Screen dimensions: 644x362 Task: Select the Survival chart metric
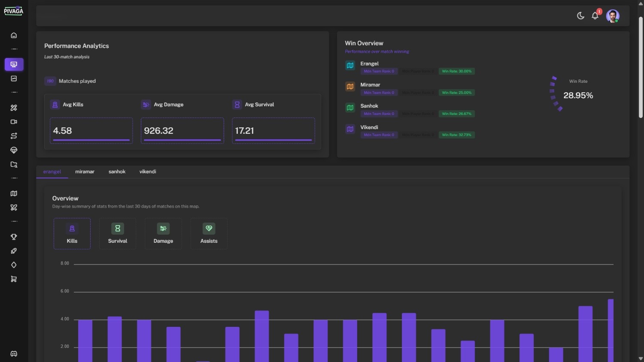coord(118,234)
